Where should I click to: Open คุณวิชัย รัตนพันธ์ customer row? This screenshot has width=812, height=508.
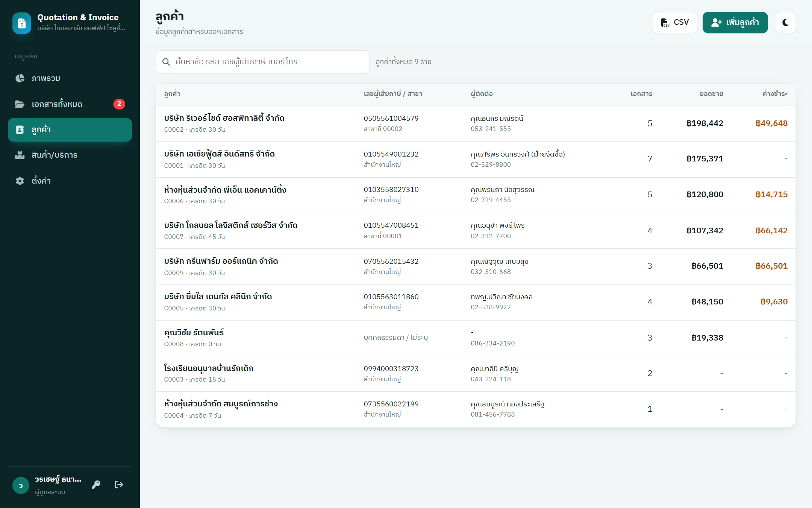pyautogui.click(x=476, y=338)
